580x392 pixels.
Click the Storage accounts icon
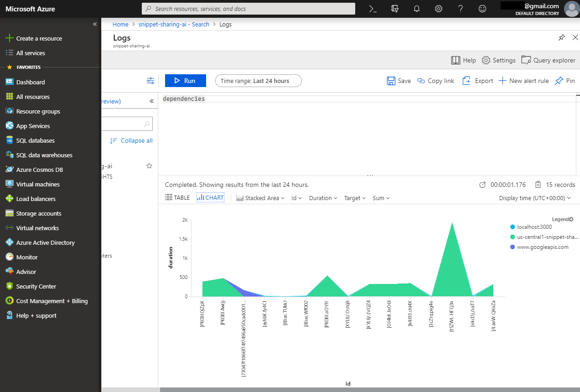[9, 213]
